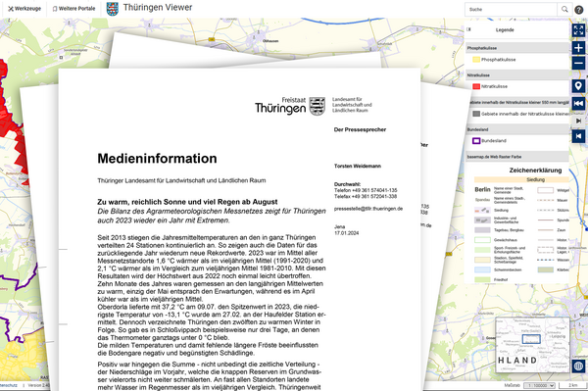
Task: Click the Freistaat Thüringen logo on document
Action: click(289, 106)
